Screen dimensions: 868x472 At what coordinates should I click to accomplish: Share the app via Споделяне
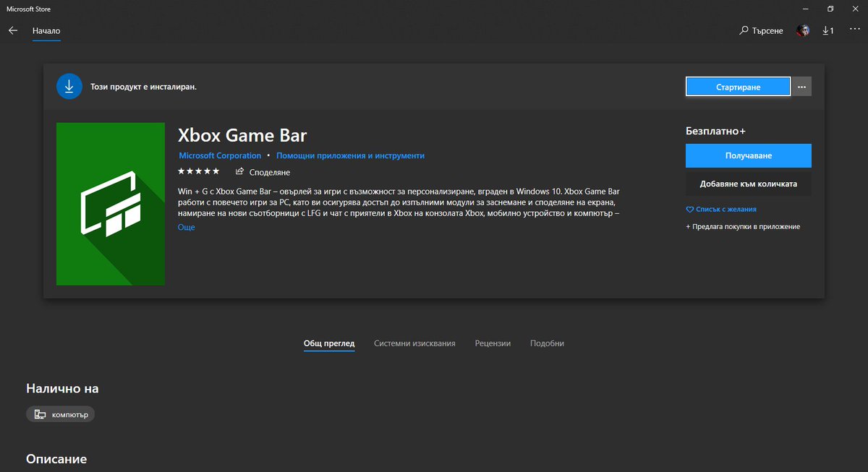click(263, 172)
